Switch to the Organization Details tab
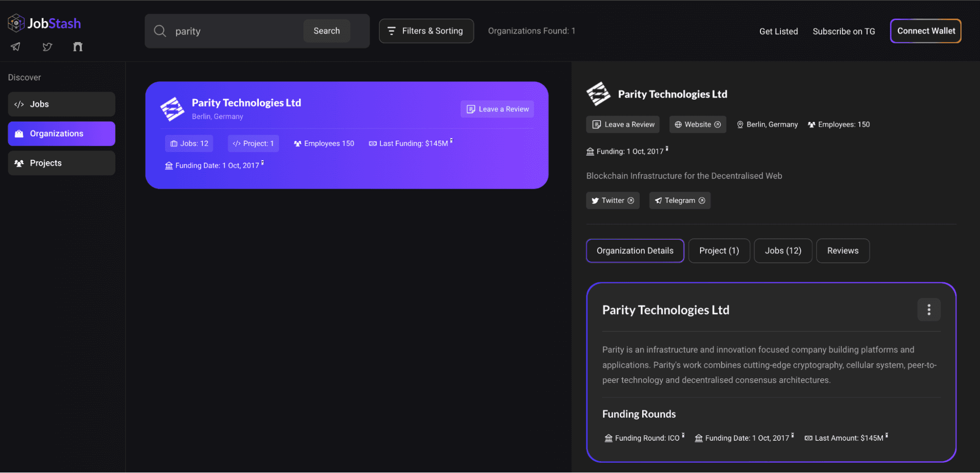 (635, 250)
